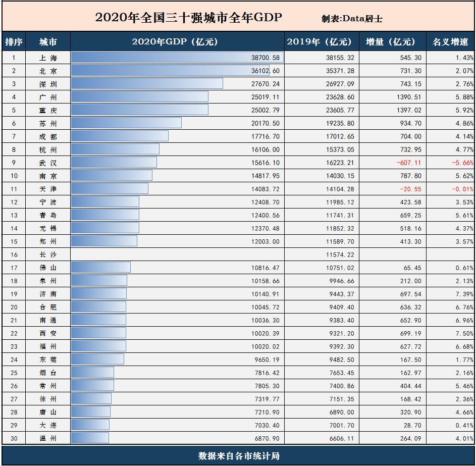Click the growth rate 7.39%

(x=464, y=294)
